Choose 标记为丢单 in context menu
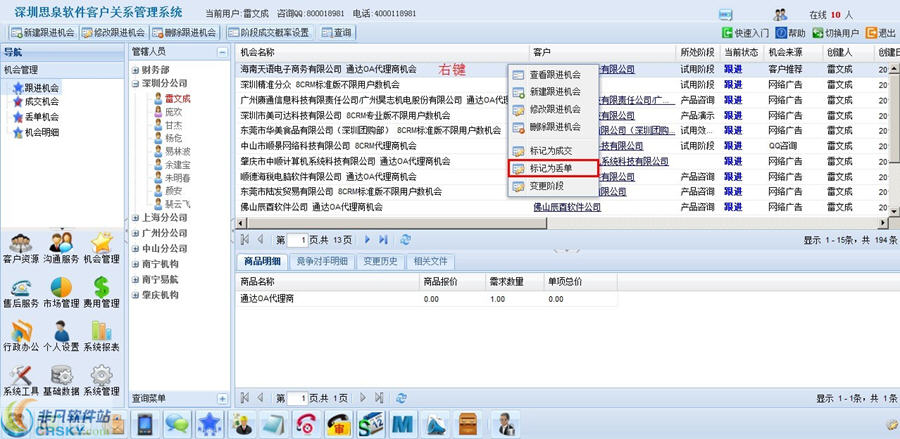 [554, 169]
